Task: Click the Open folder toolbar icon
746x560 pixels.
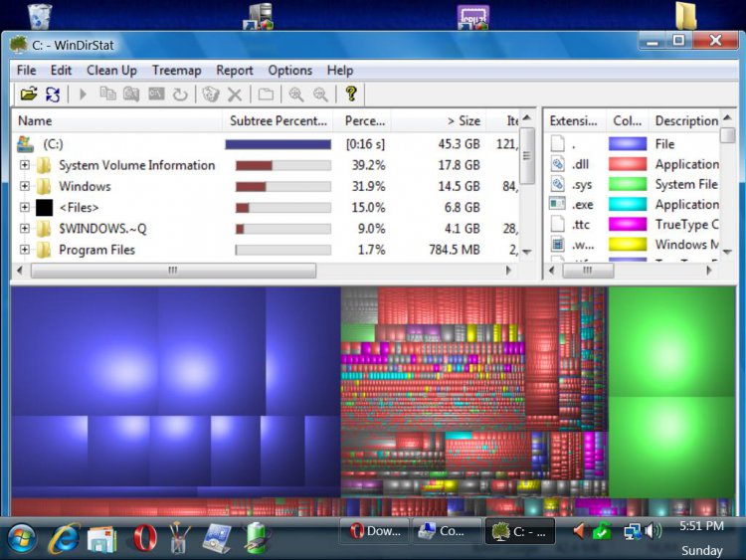Action: click(29, 93)
